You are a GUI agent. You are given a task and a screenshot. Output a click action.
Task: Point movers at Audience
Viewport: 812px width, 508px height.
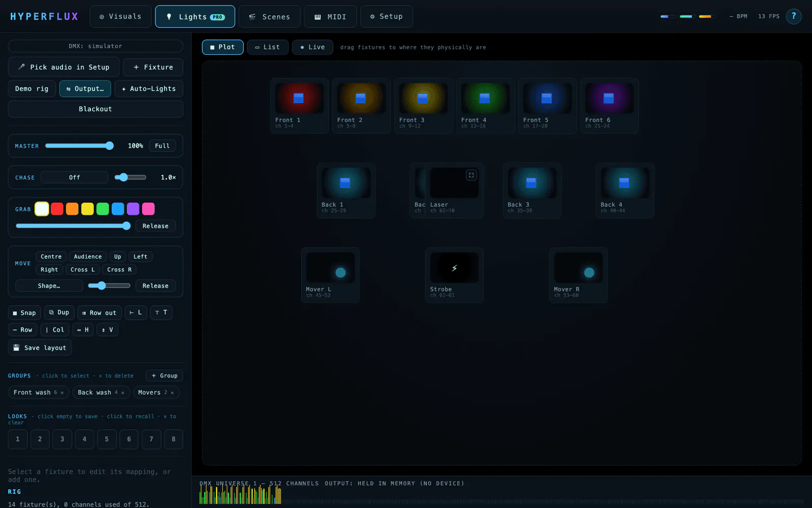tap(88, 257)
